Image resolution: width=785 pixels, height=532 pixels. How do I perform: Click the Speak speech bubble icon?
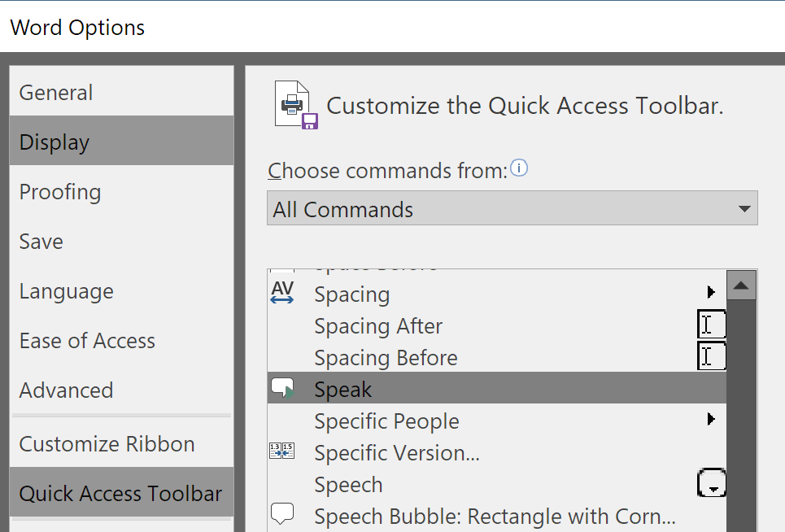[x=282, y=390]
